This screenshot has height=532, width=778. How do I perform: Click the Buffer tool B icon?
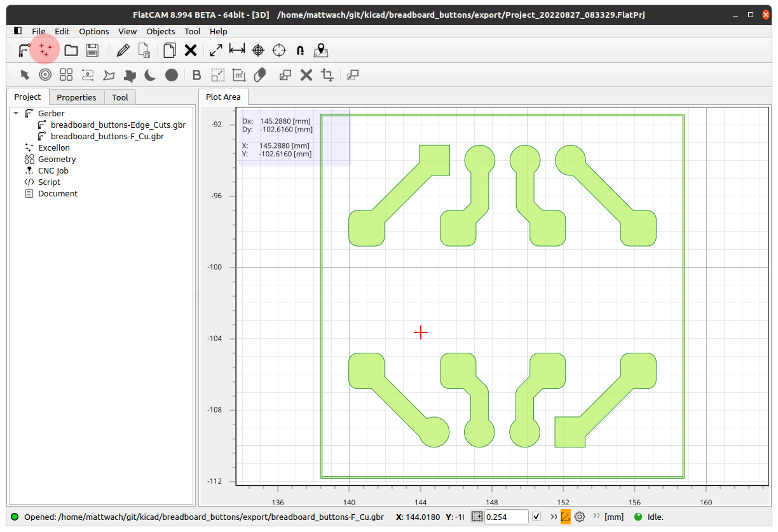point(196,75)
